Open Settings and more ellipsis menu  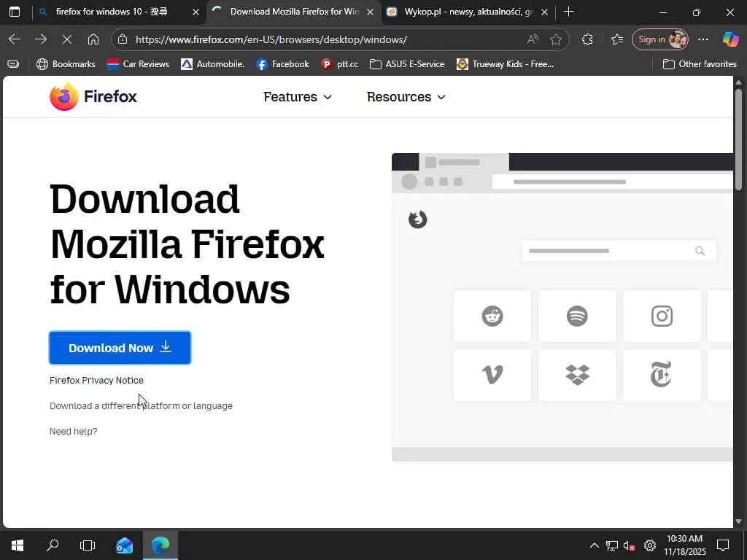(703, 39)
